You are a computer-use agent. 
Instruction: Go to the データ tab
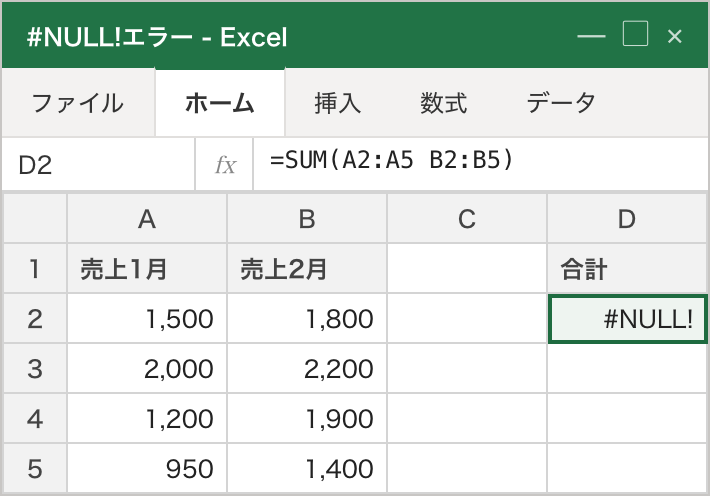[x=561, y=103]
